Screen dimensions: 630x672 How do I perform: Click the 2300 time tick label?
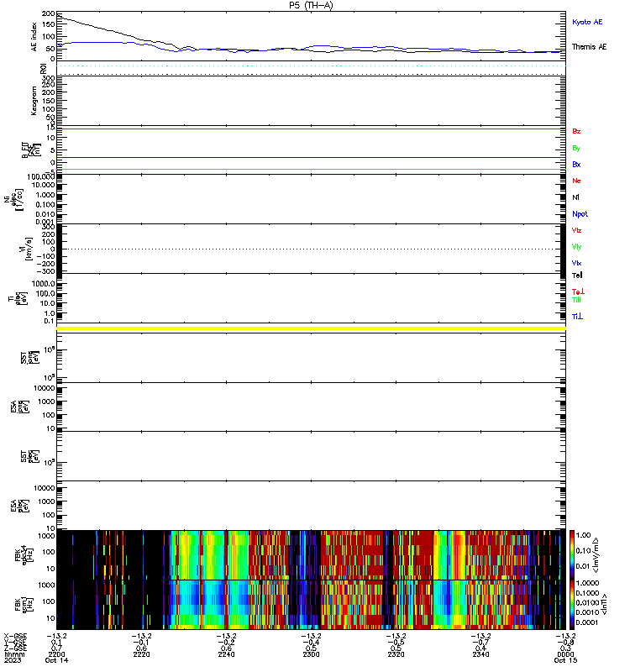(311, 654)
